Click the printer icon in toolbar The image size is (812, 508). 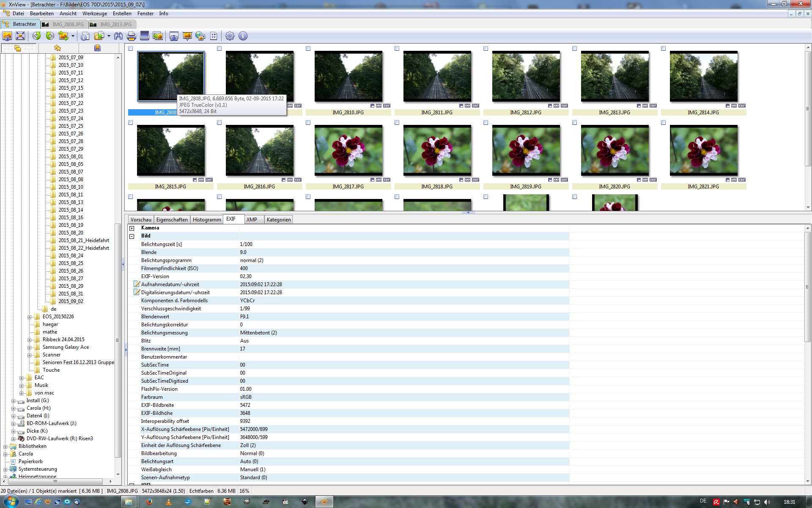pyautogui.click(x=132, y=36)
